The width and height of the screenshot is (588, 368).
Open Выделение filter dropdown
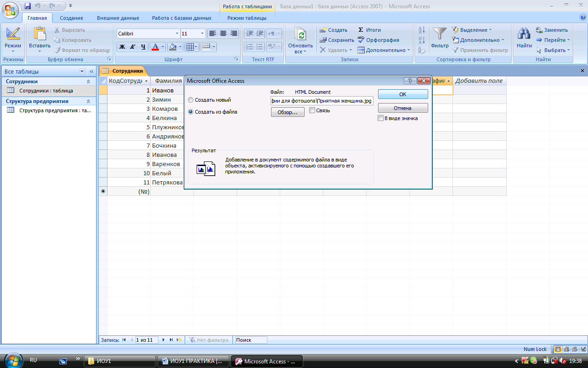[472, 30]
